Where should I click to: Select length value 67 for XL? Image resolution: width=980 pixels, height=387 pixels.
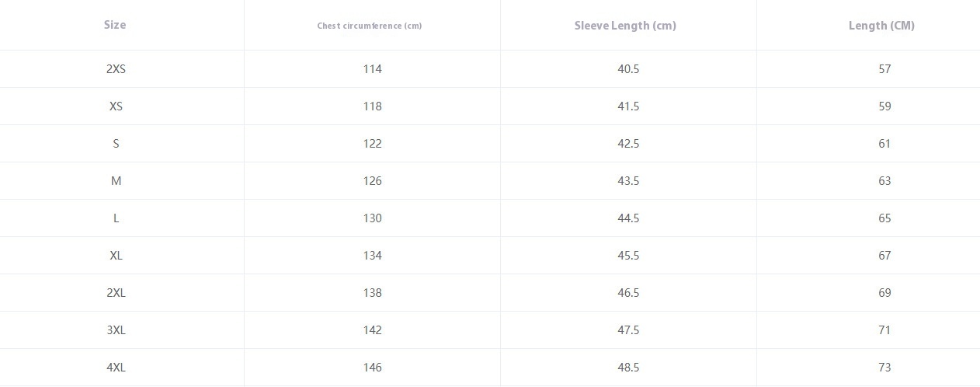[884, 256]
